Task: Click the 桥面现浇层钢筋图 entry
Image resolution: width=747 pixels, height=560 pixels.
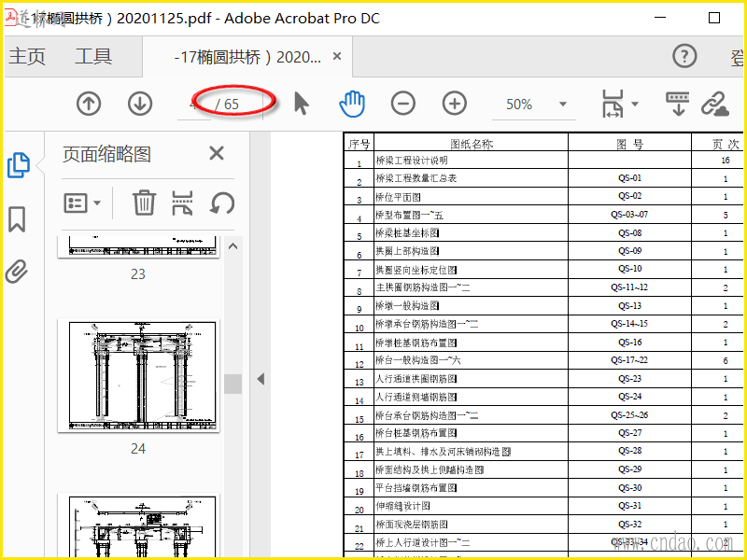Action: pos(412,525)
